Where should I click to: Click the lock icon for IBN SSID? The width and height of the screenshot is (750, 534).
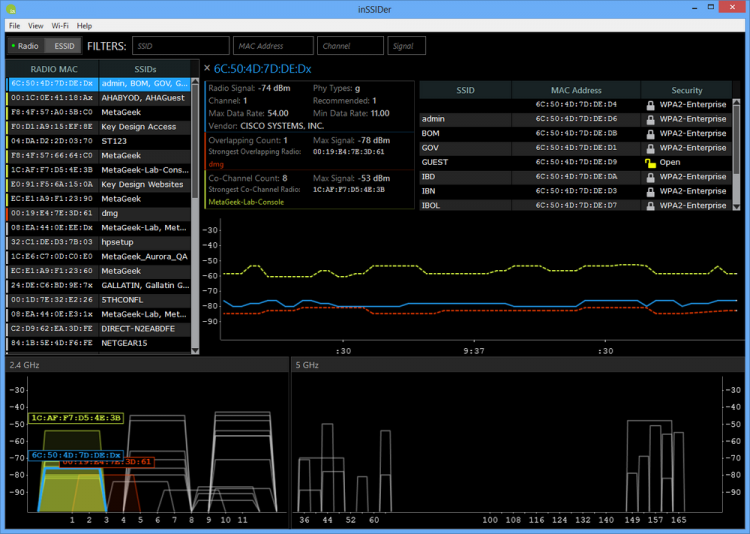[x=650, y=191]
